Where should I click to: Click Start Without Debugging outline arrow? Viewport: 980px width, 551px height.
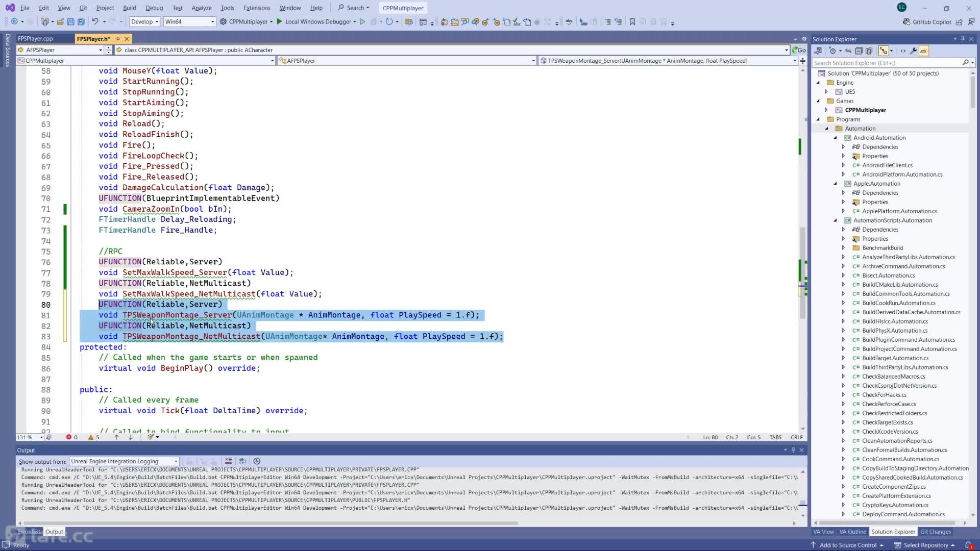click(x=362, y=21)
